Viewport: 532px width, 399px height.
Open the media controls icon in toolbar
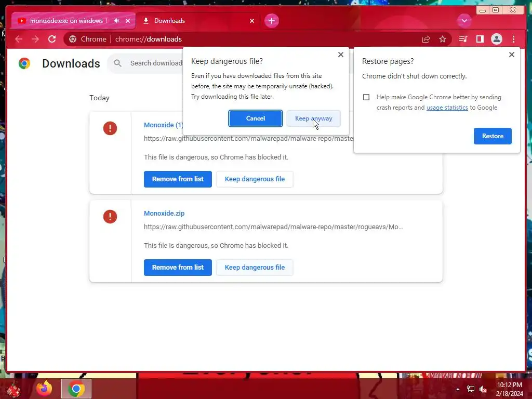point(463,39)
